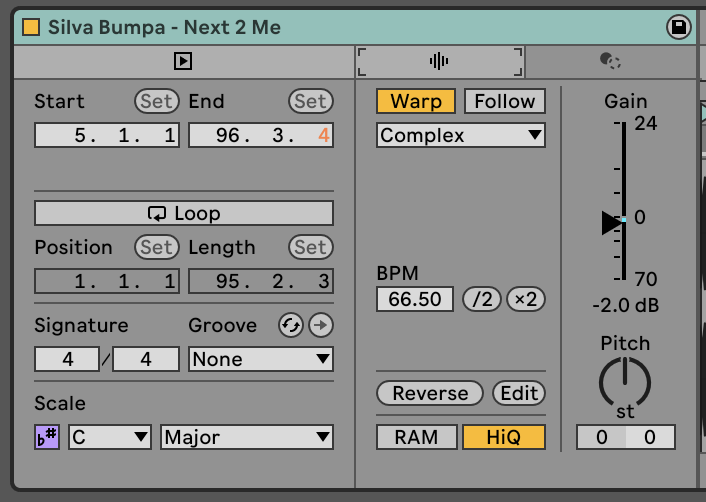Halve the BPM with /2 button
Screen dimensions: 706x502
(481, 299)
